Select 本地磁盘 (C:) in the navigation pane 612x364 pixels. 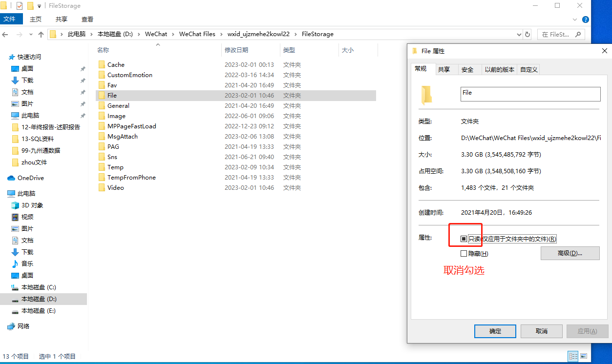pyautogui.click(x=39, y=287)
